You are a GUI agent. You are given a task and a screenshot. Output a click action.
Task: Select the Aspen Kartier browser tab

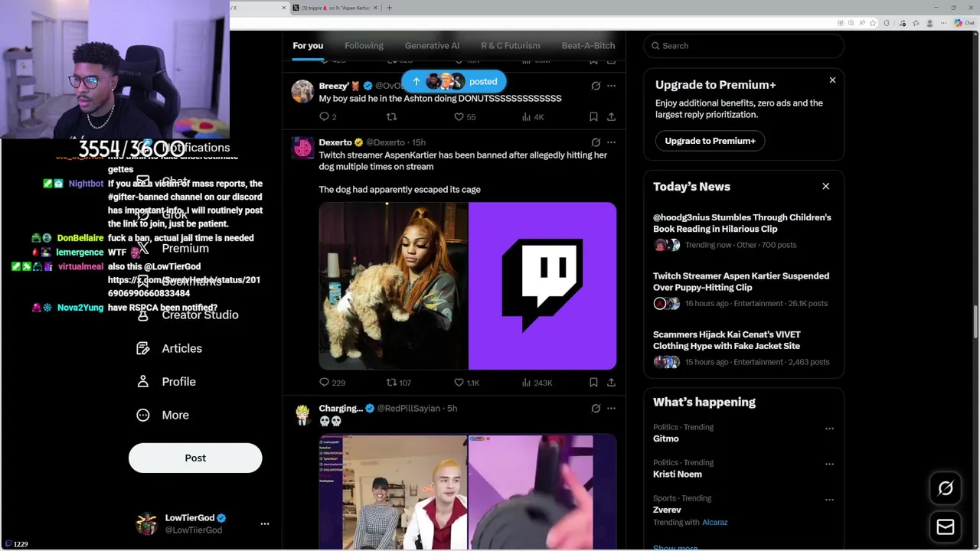[x=335, y=8]
